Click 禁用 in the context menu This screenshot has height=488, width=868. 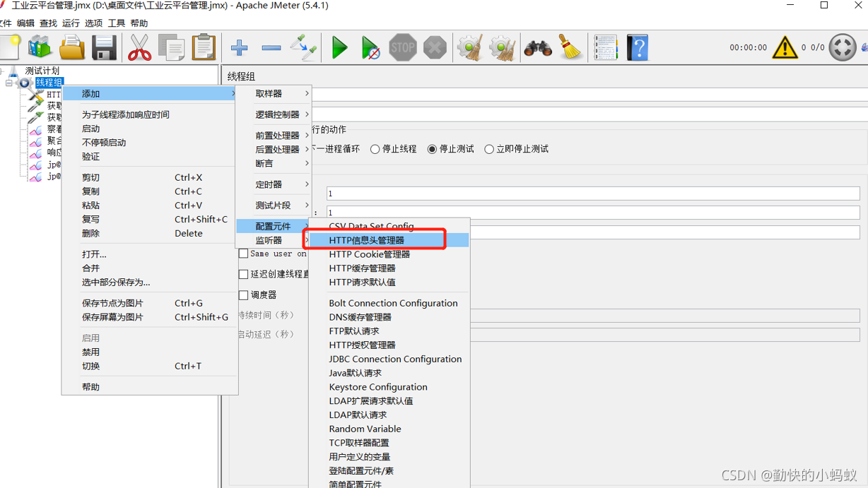pos(150,352)
